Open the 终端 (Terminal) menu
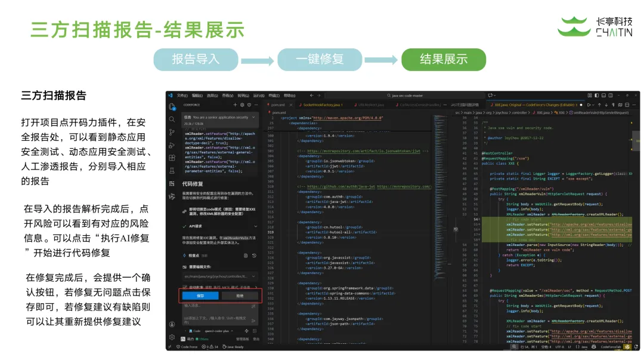The image size is (644, 363). (x=274, y=96)
